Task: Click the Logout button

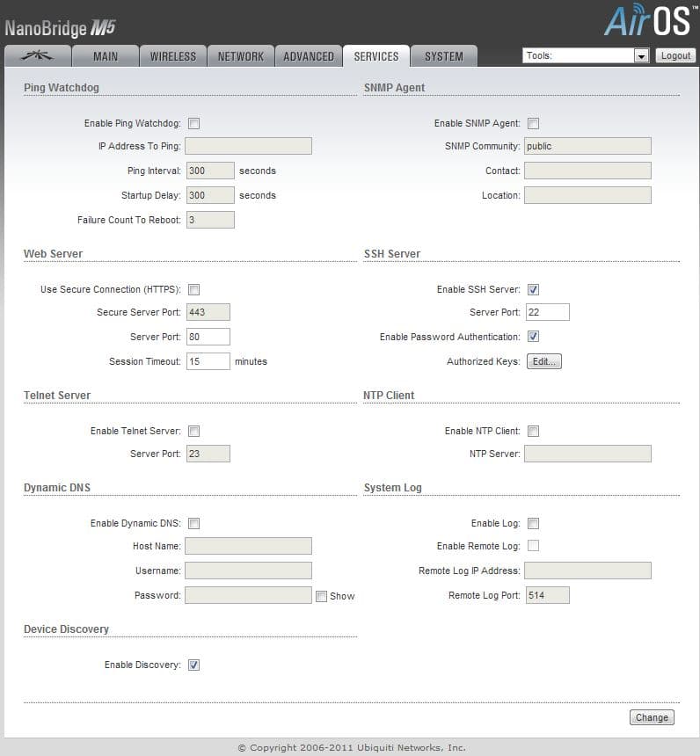Action: coord(675,56)
